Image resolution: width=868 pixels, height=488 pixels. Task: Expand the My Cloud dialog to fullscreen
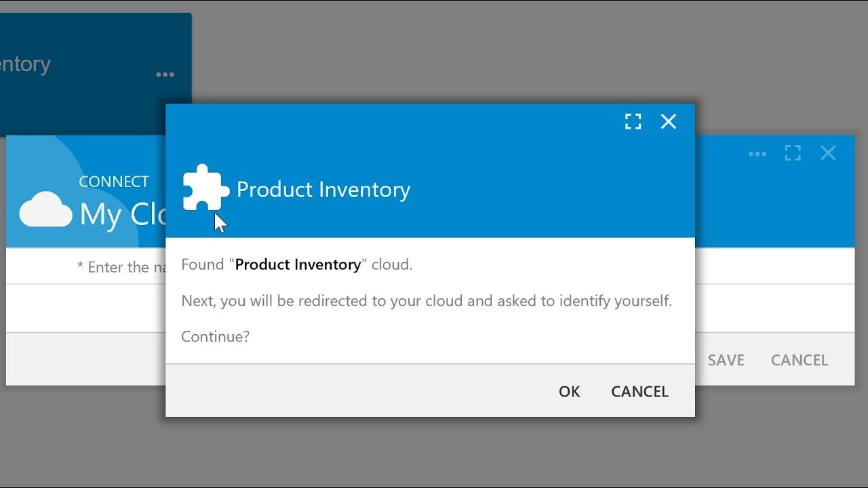click(x=792, y=153)
